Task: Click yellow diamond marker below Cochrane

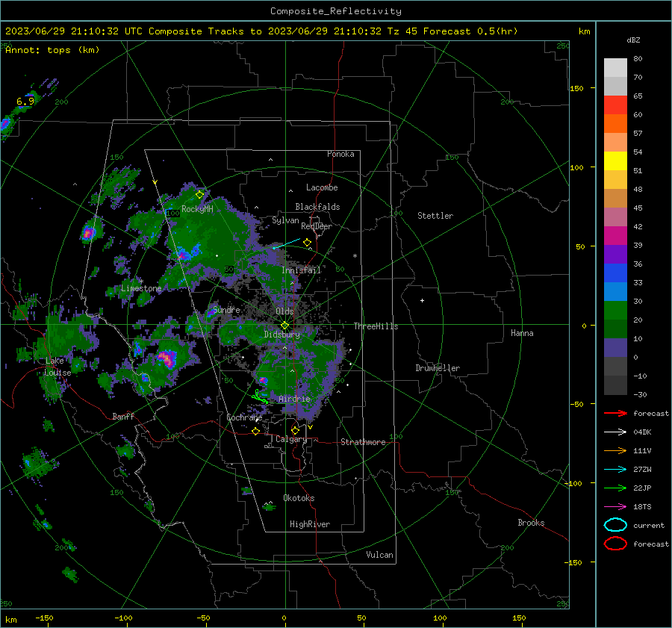Action: click(x=256, y=432)
